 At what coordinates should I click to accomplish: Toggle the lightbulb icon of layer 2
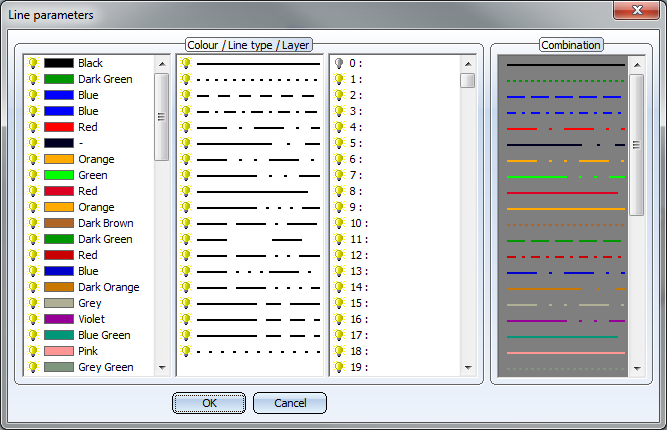pyautogui.click(x=339, y=95)
